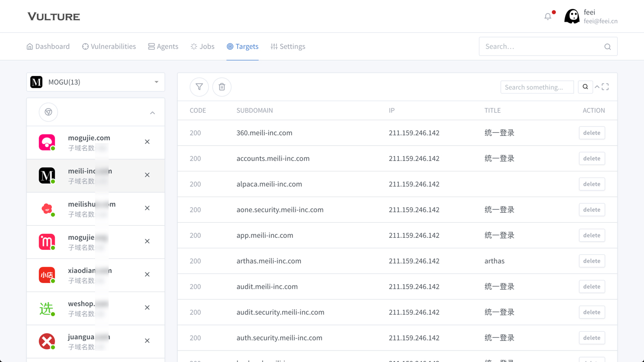Click the arthas title cell
The image size is (644, 362).
point(495,261)
